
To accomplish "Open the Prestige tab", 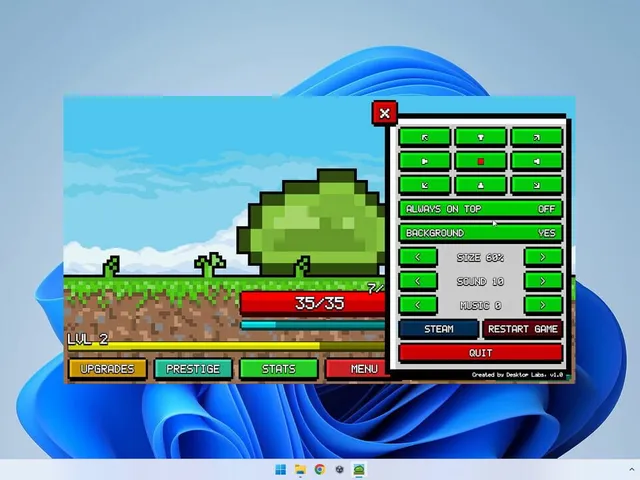I will tap(193, 369).
